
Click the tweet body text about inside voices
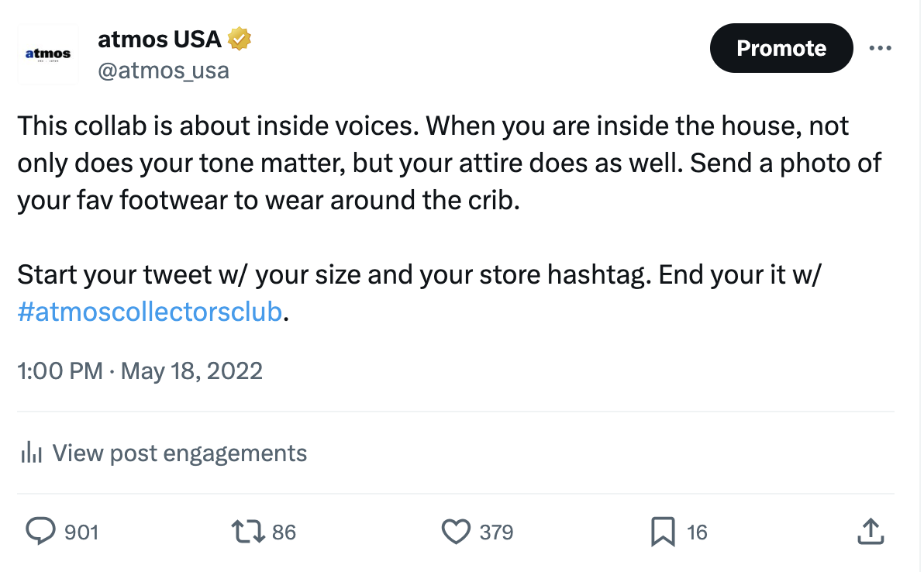pyautogui.click(x=434, y=163)
